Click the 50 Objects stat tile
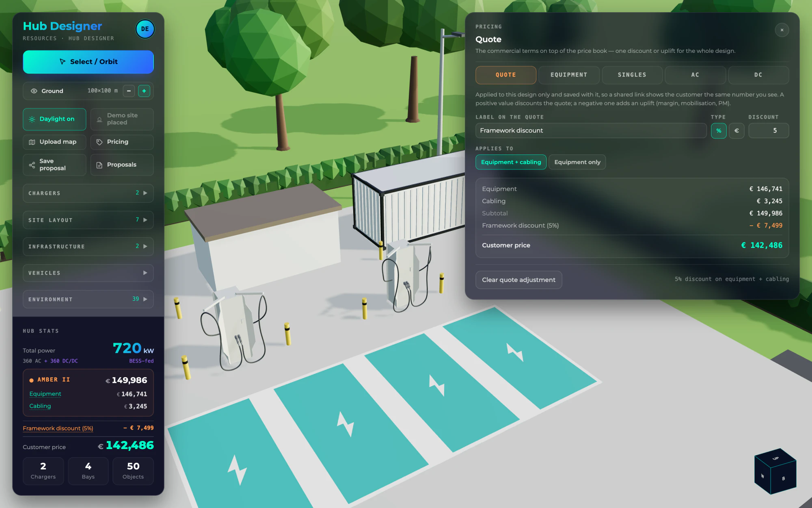Image resolution: width=812 pixels, height=508 pixels. [133, 471]
